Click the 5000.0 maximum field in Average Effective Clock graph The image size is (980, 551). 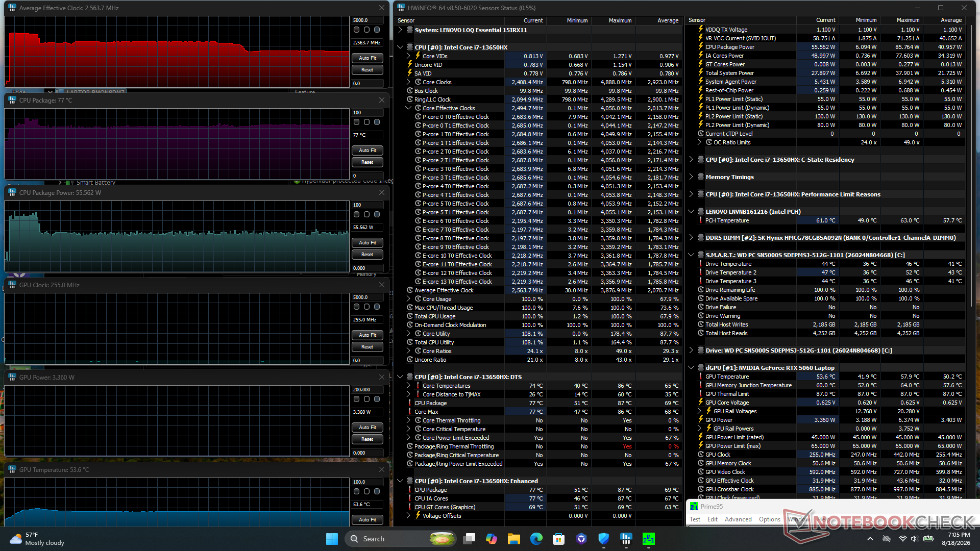(x=367, y=20)
